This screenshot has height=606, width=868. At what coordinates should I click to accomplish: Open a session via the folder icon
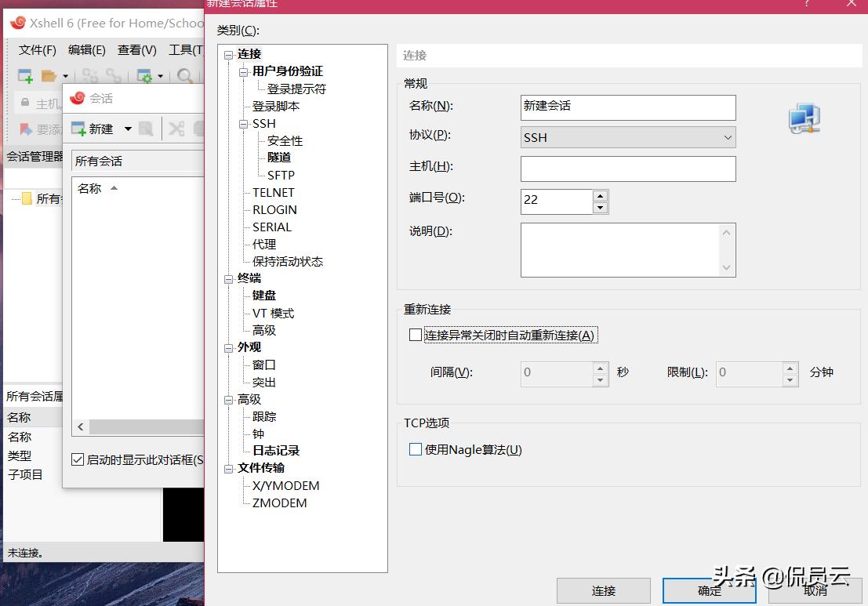[x=47, y=75]
